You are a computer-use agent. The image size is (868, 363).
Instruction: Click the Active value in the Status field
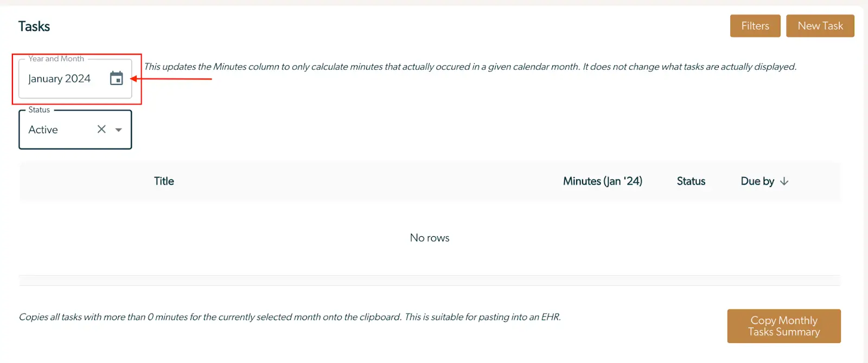click(42, 129)
